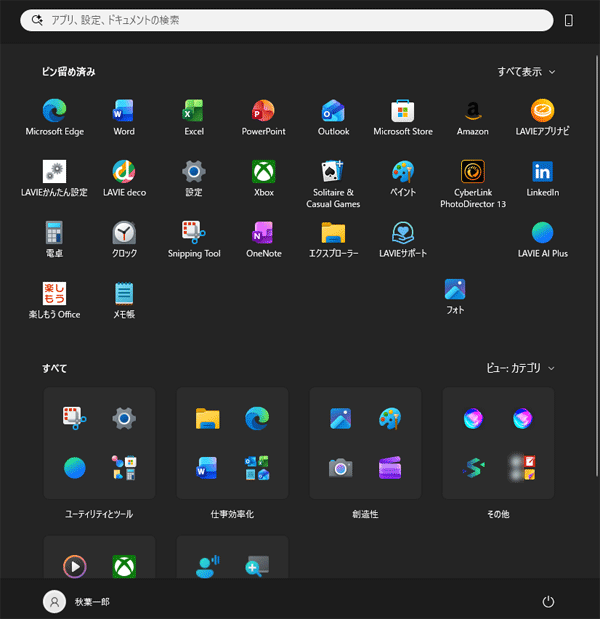Open Solitaire & Casual Games

333,184
